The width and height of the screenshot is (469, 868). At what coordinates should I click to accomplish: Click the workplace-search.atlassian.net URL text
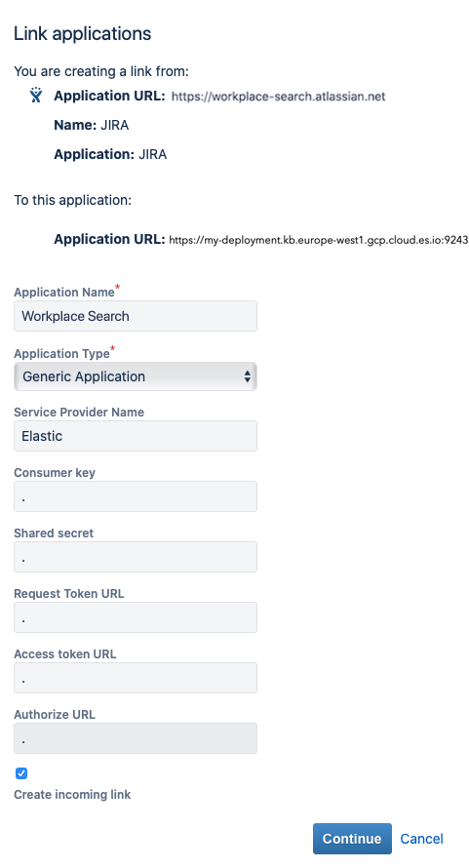[278, 97]
